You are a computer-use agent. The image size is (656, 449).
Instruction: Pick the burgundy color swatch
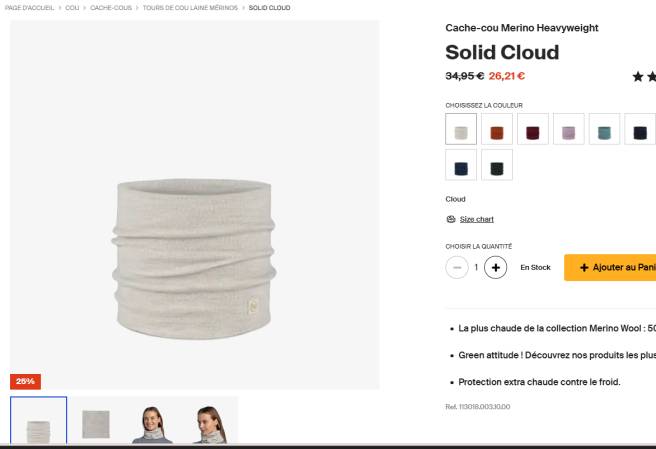[x=532, y=129]
